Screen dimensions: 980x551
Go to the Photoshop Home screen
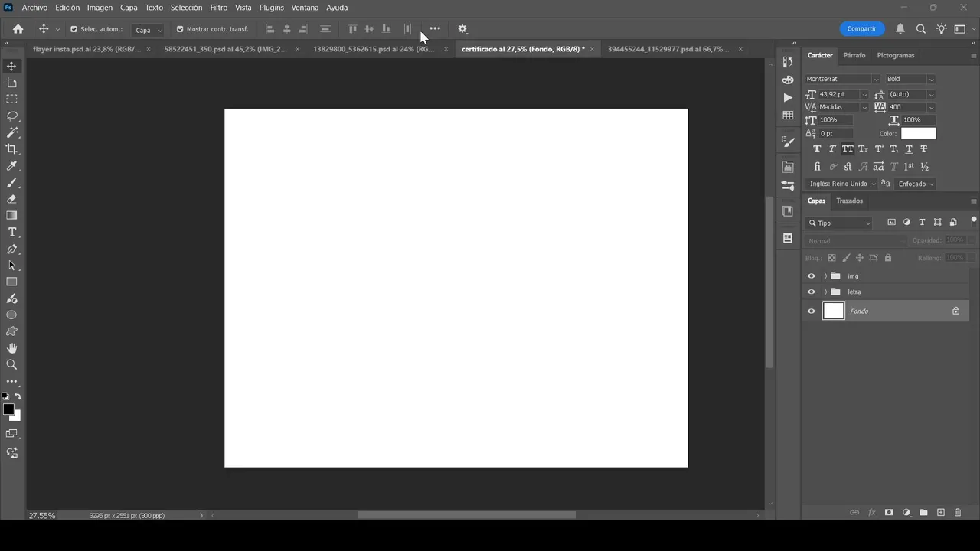18,29
